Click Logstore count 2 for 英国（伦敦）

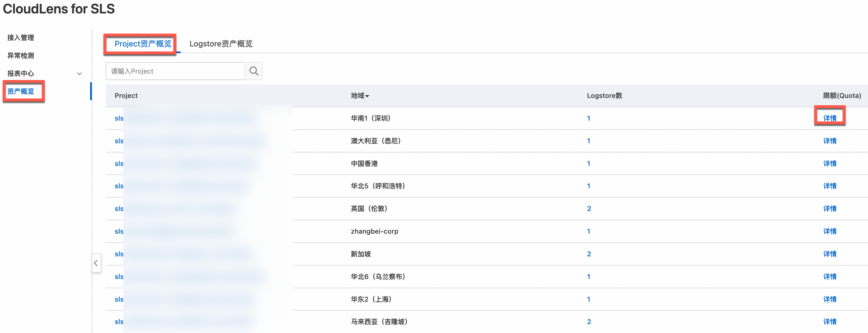coord(589,209)
